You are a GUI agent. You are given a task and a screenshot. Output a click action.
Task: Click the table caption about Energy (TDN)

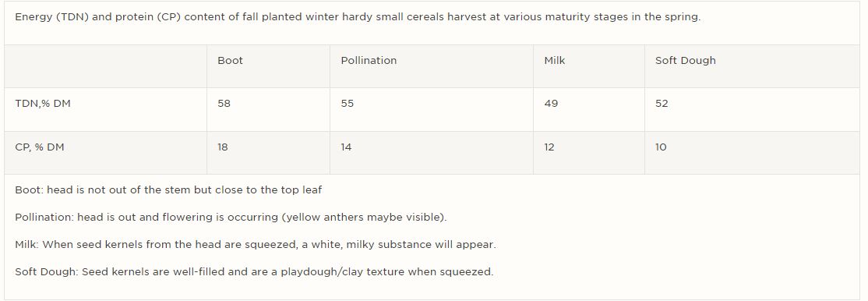[x=358, y=17]
